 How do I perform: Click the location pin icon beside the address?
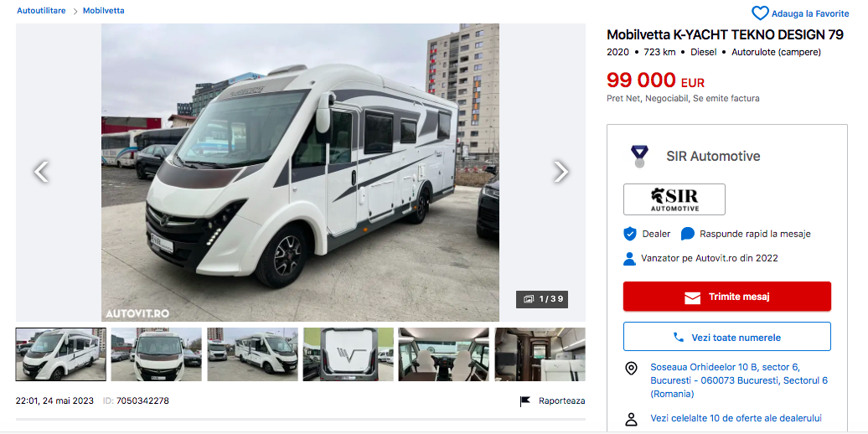pyautogui.click(x=631, y=369)
